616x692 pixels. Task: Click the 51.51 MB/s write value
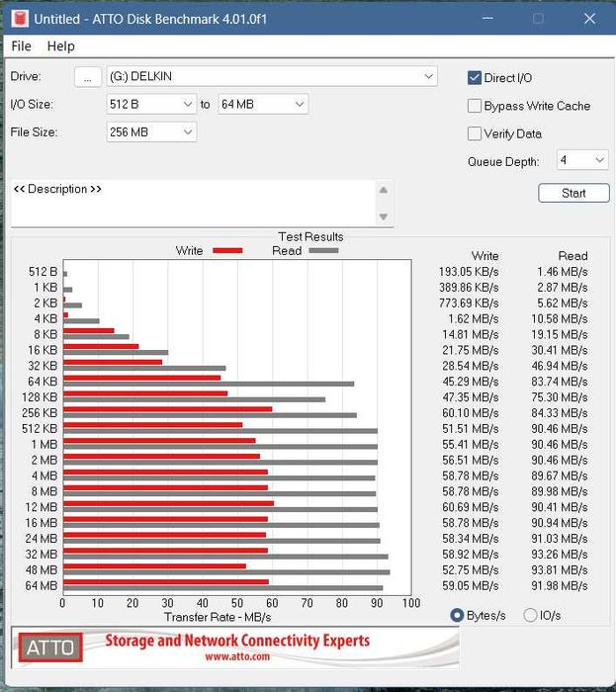tap(471, 429)
